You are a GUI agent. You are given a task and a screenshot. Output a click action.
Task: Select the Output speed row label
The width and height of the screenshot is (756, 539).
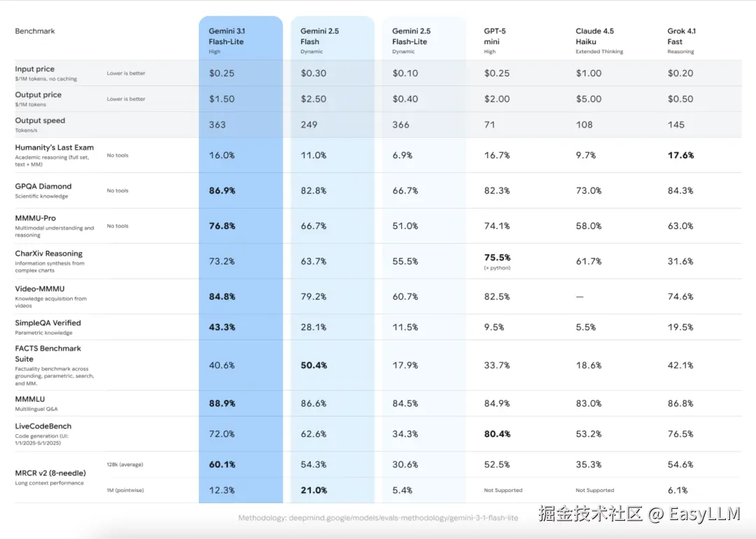pos(40,120)
